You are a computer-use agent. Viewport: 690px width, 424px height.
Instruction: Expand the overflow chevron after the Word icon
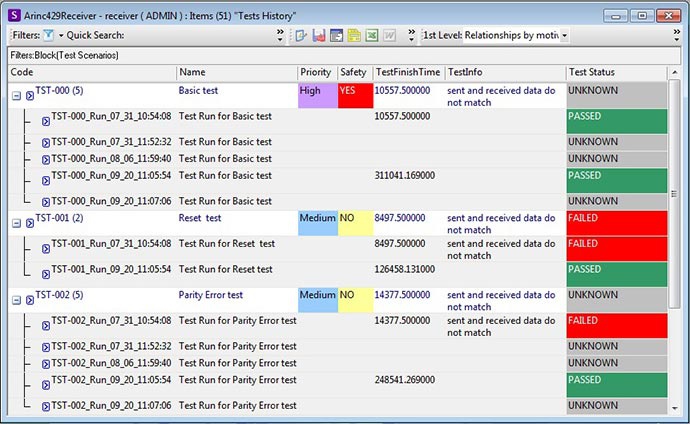pos(411,35)
